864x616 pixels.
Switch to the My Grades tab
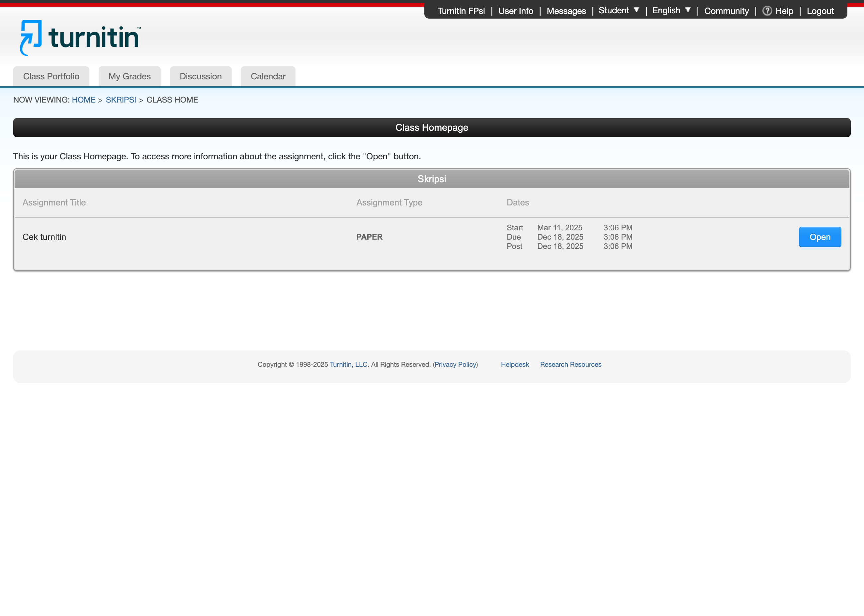click(x=130, y=76)
